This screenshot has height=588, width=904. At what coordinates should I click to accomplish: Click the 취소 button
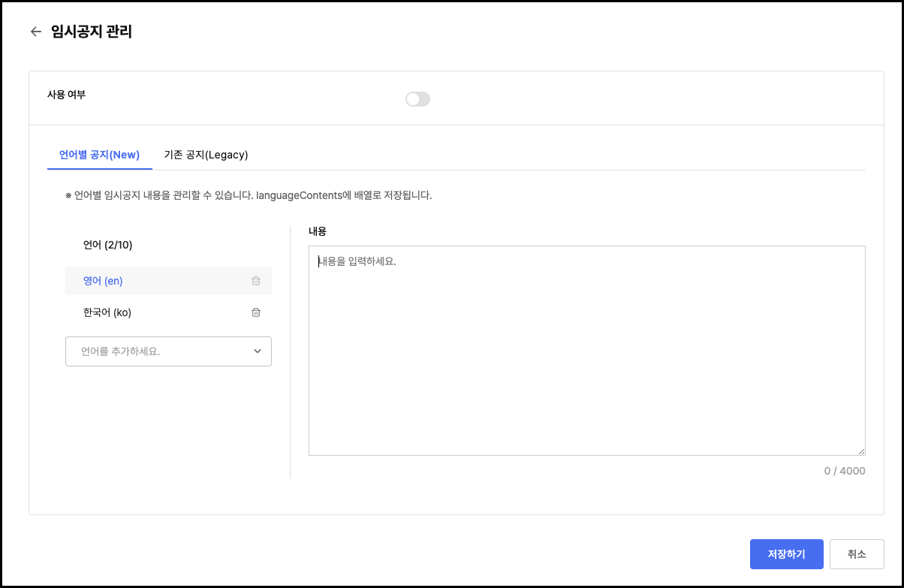tap(857, 554)
